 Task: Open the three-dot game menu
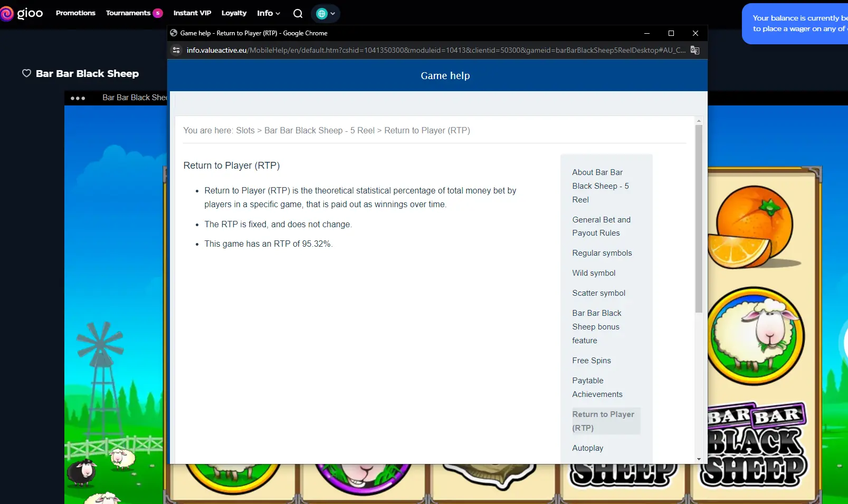pos(78,98)
